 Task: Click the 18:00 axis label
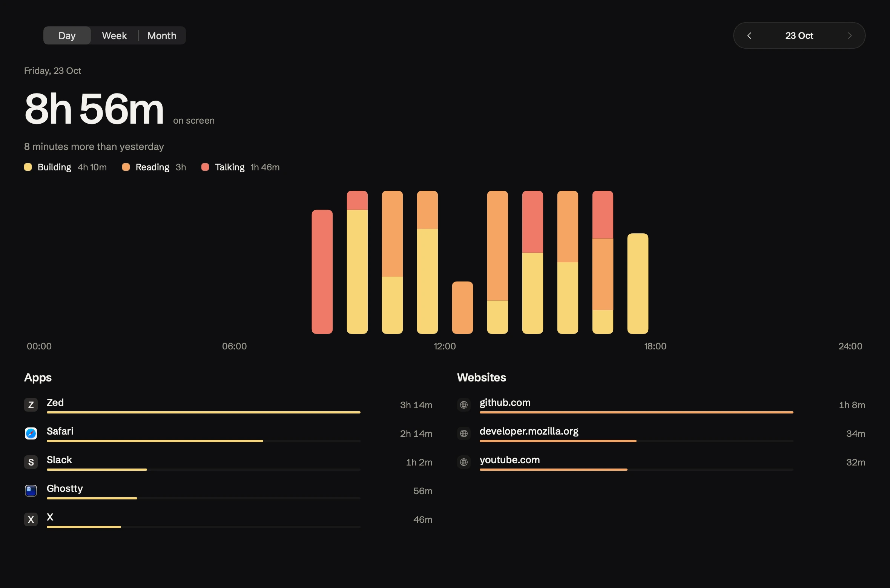(655, 346)
